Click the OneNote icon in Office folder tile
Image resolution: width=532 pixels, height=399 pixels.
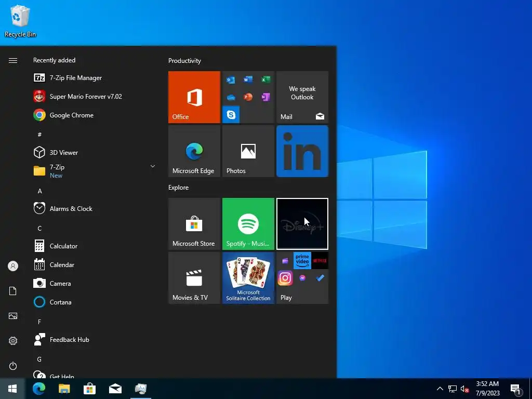tap(265, 97)
